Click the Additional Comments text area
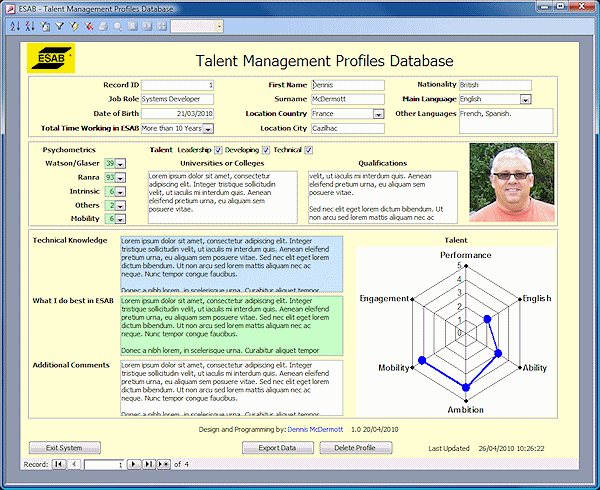The height and width of the screenshot is (490, 600). tap(232, 388)
